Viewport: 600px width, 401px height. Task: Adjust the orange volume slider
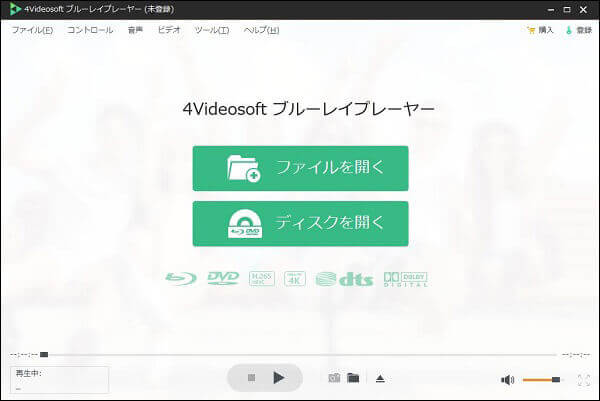[x=542, y=380]
